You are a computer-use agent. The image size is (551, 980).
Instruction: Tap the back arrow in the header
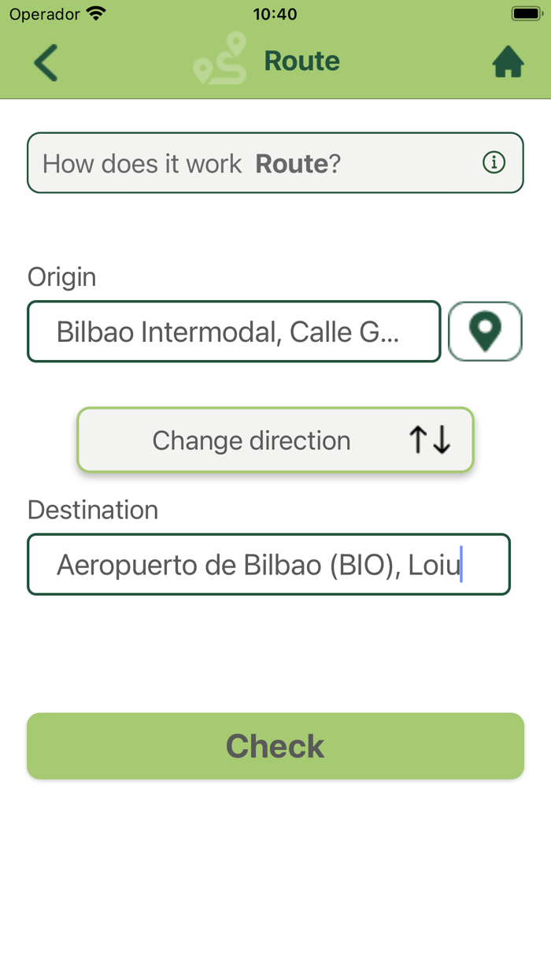pos(45,61)
